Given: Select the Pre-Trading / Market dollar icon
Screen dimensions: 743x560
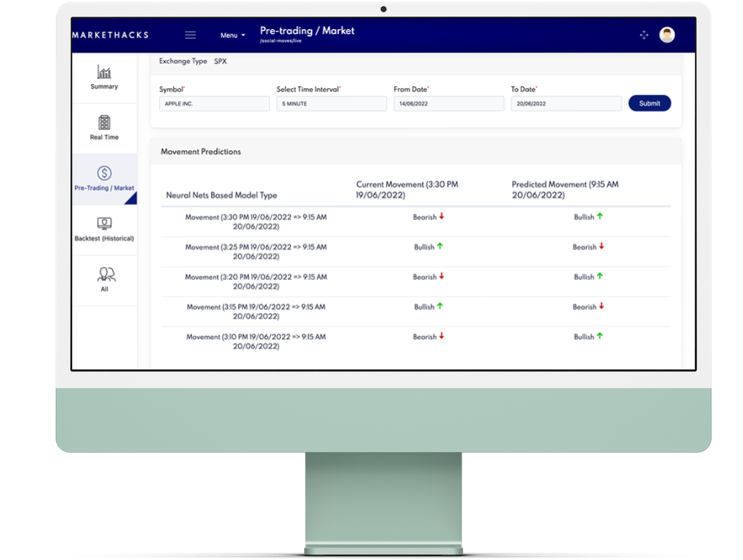Looking at the screenshot, I should 105,173.
